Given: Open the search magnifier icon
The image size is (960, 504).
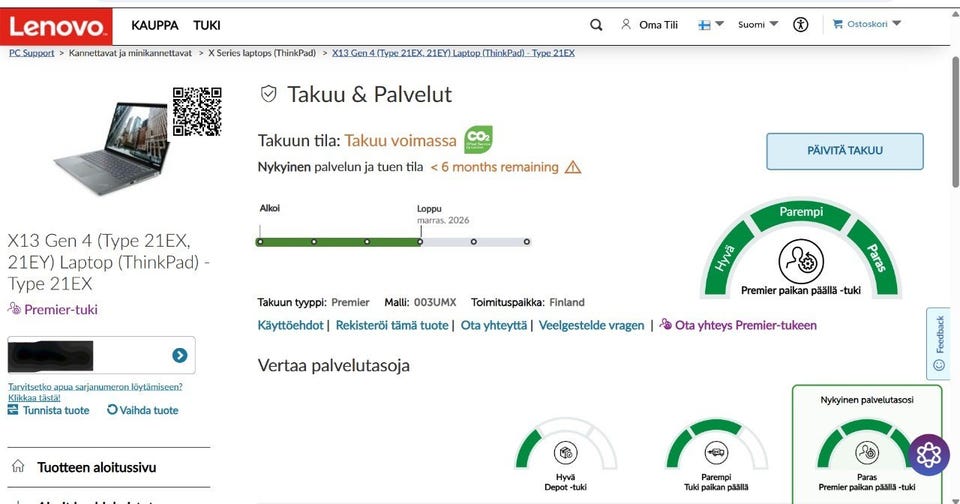Looking at the screenshot, I should pos(596,25).
